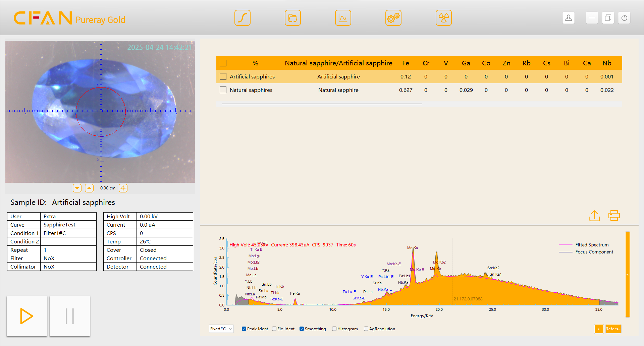The image size is (644, 346).
Task: Select the 'Artificial sapphire' result cell
Action: click(x=338, y=76)
